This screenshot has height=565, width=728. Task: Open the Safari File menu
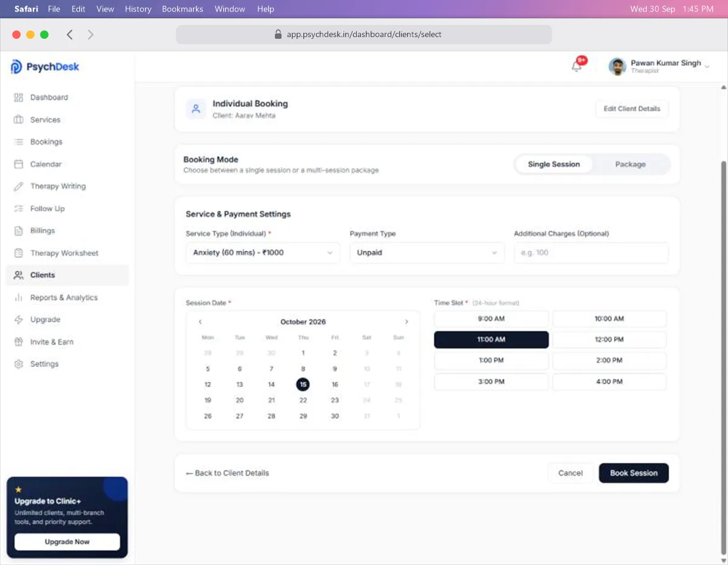(x=54, y=9)
